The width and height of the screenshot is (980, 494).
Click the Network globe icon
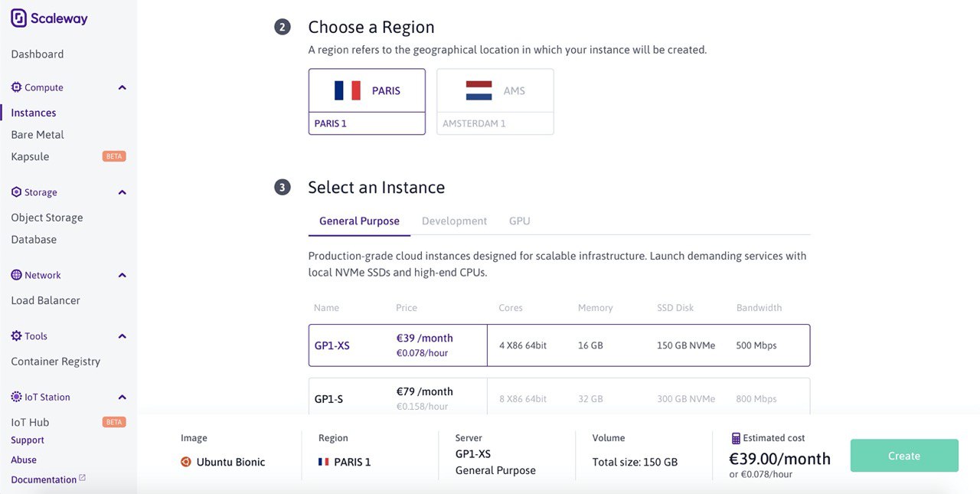[17, 275]
